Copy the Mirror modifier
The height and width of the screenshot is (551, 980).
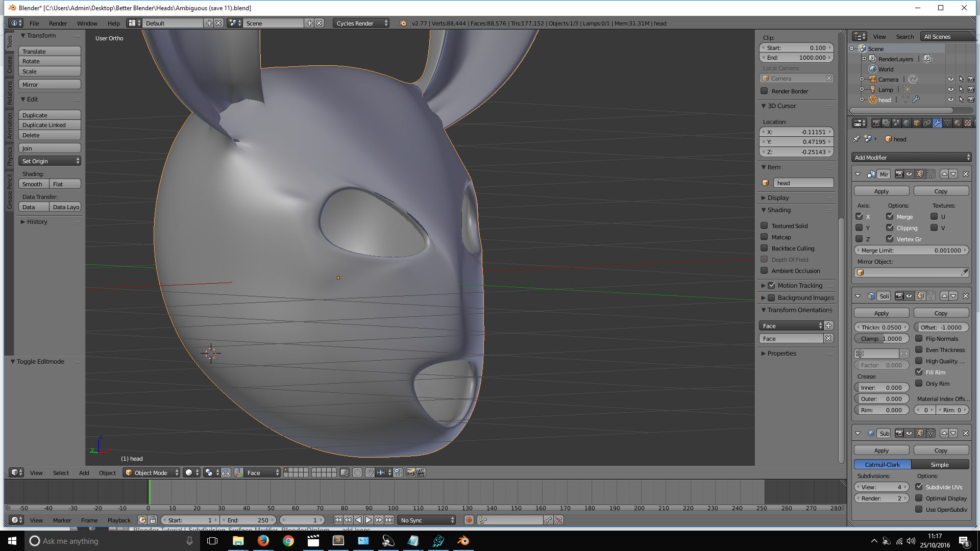(941, 191)
